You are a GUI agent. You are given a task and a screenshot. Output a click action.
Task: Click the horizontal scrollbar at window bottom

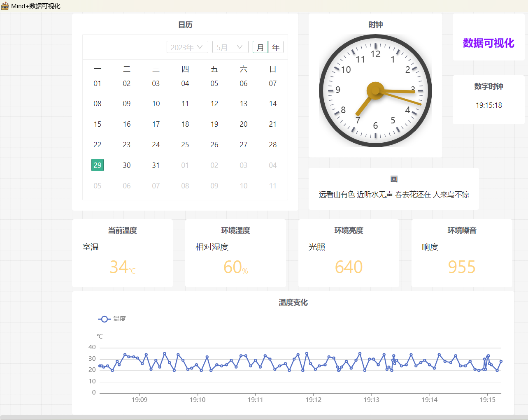click(x=264, y=418)
